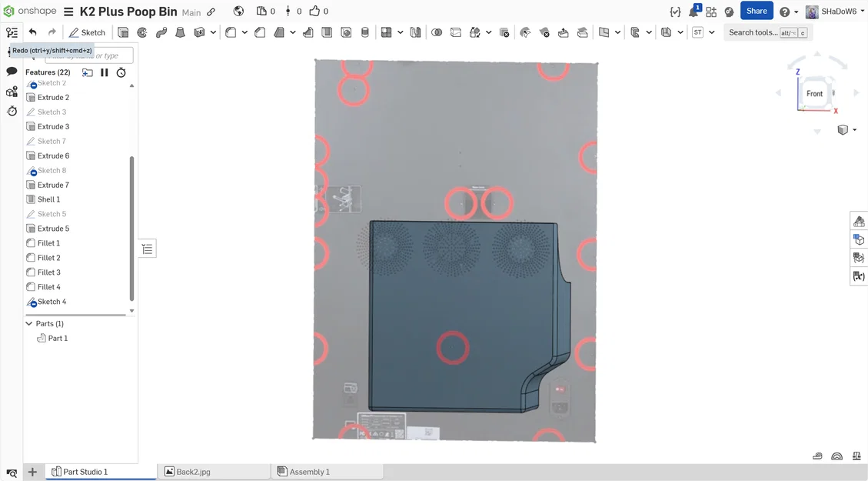Open the document hamburger menu
This screenshot has width=868, height=481.
tap(68, 12)
